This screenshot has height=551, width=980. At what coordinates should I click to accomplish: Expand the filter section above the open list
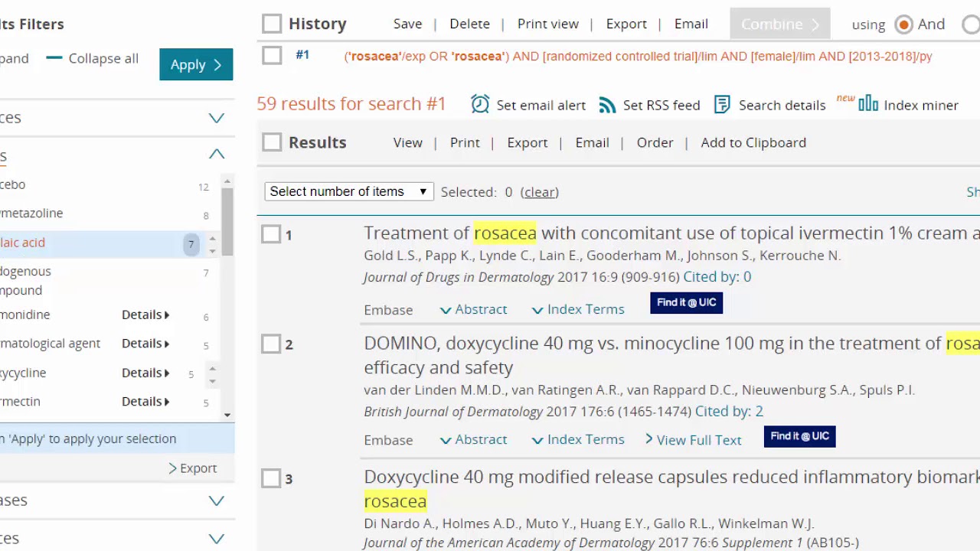pyautogui.click(x=217, y=118)
